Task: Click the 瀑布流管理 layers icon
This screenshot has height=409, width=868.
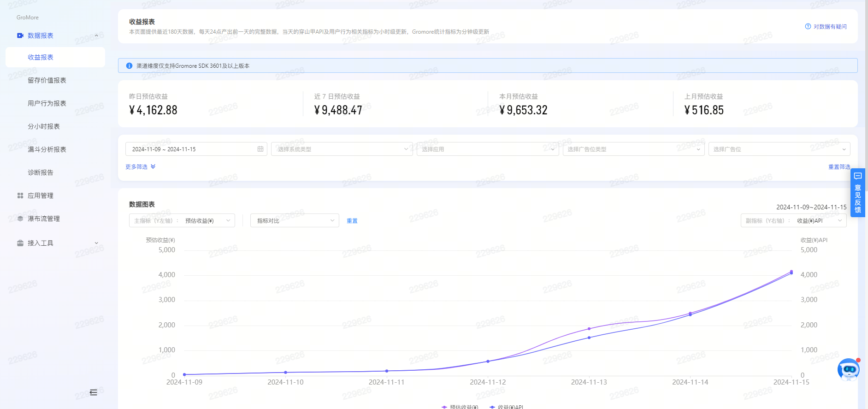Action: pyautogui.click(x=20, y=219)
